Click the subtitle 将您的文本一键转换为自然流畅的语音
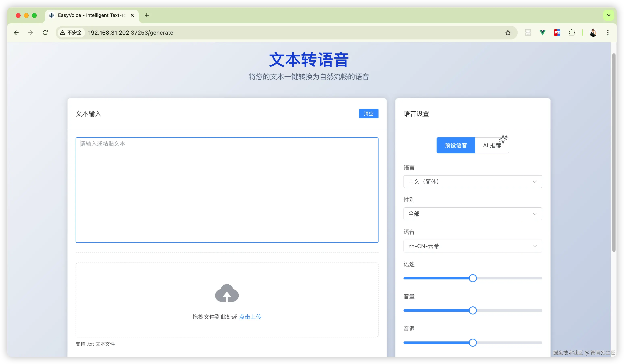 309,77
